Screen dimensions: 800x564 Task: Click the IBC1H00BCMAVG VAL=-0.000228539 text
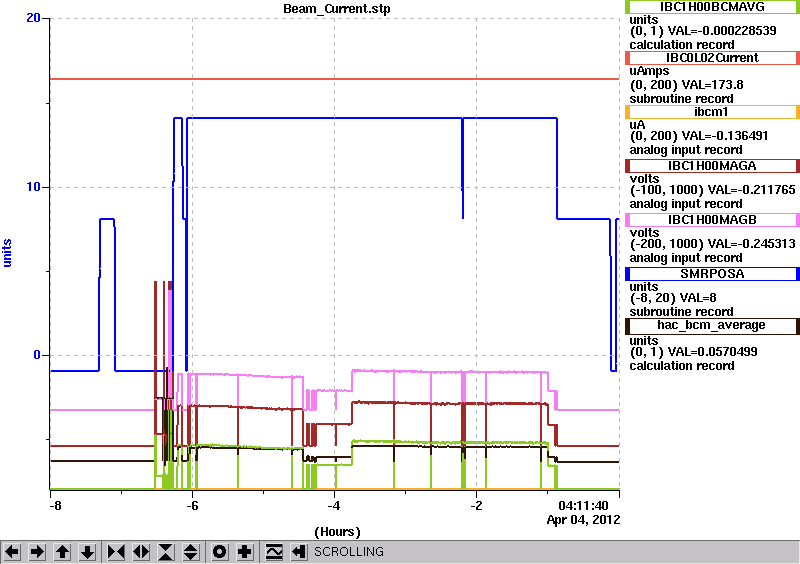pos(703,31)
